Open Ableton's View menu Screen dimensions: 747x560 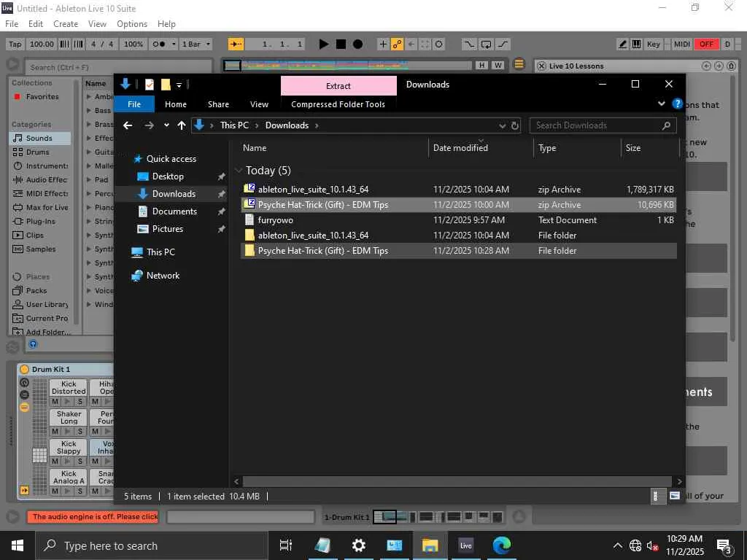coord(97,24)
